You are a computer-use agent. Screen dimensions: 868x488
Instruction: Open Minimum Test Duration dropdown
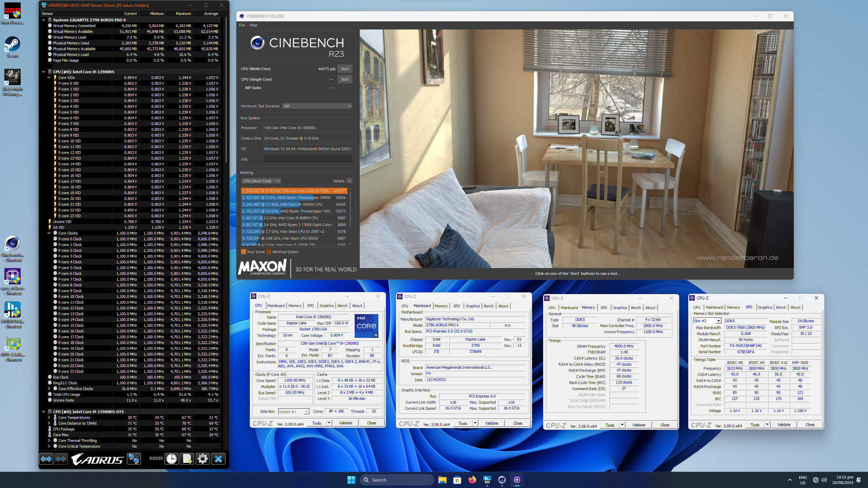(x=317, y=106)
